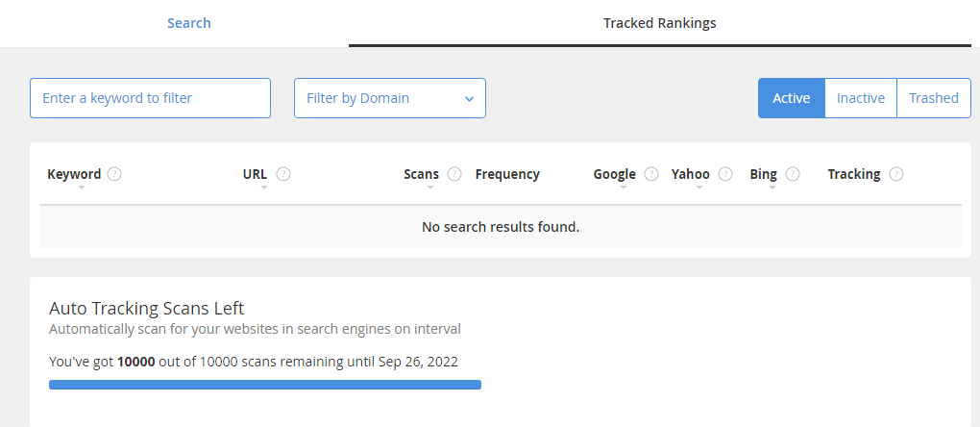Select the Active filter toggle
This screenshot has height=427, width=980.
pyautogui.click(x=792, y=98)
